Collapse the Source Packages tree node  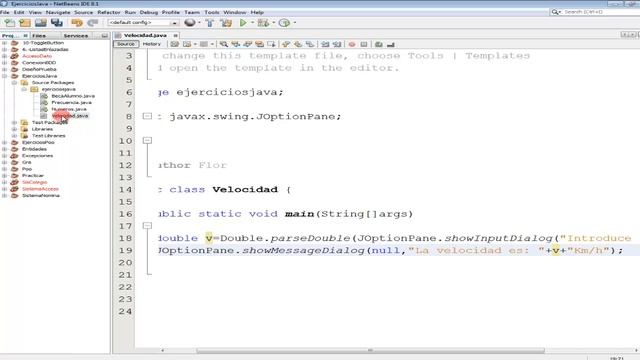(14, 82)
